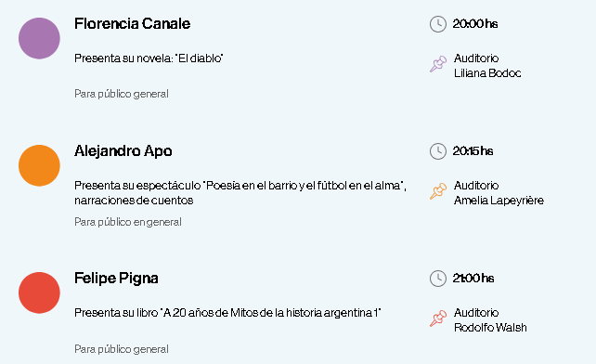Select the purple circle for Florencia Canale
The image size is (596, 364).
coord(39,38)
